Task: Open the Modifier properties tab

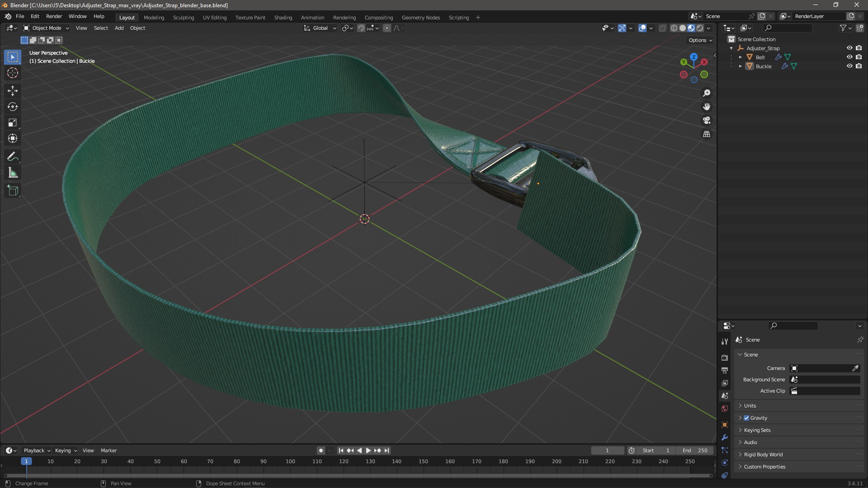Action: pyautogui.click(x=725, y=437)
